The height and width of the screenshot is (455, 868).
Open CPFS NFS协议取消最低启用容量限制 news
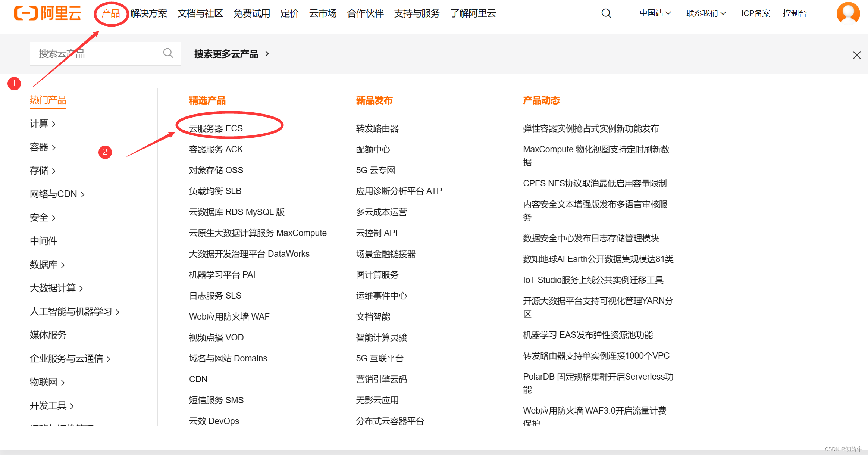(x=595, y=183)
